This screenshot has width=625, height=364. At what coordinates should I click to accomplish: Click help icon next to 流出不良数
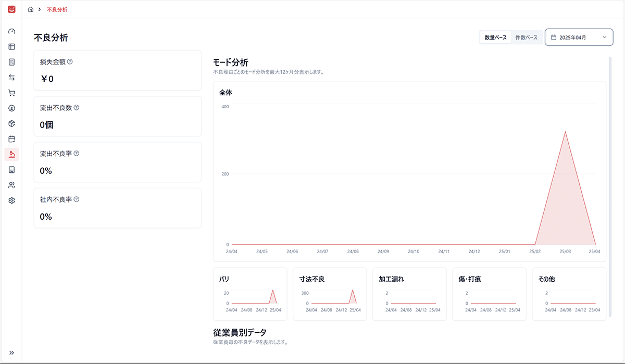[x=76, y=107]
